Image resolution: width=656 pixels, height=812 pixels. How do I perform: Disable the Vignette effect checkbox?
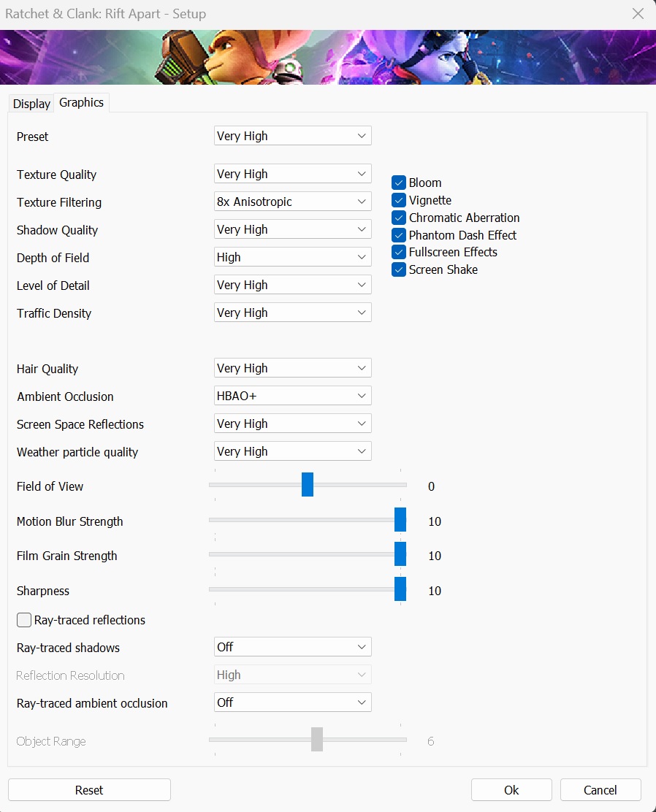click(x=398, y=200)
